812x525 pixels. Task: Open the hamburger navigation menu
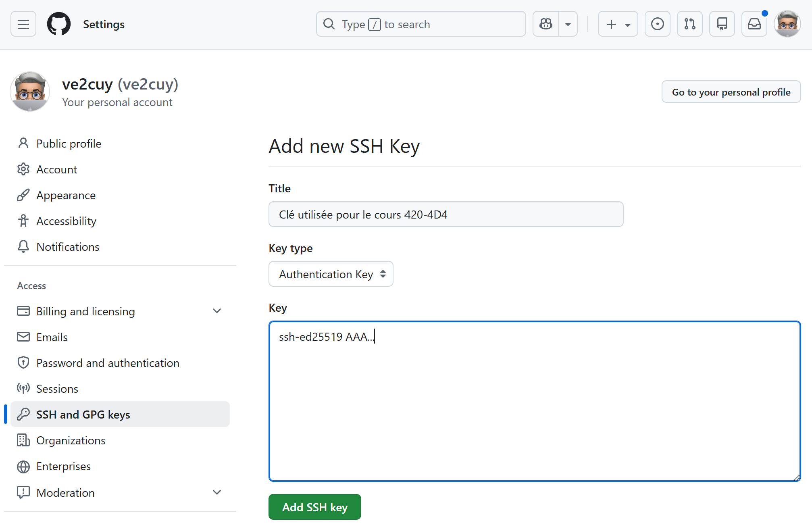click(x=23, y=24)
